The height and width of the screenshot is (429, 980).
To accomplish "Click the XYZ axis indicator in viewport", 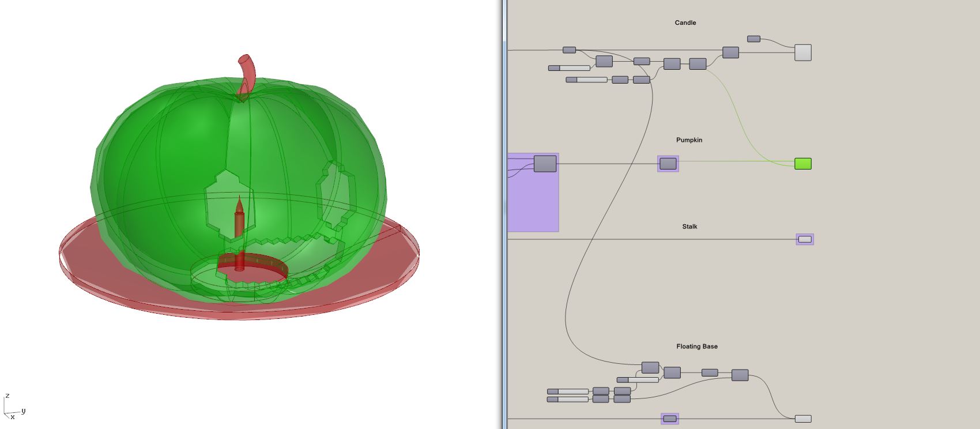I will coord(14,406).
